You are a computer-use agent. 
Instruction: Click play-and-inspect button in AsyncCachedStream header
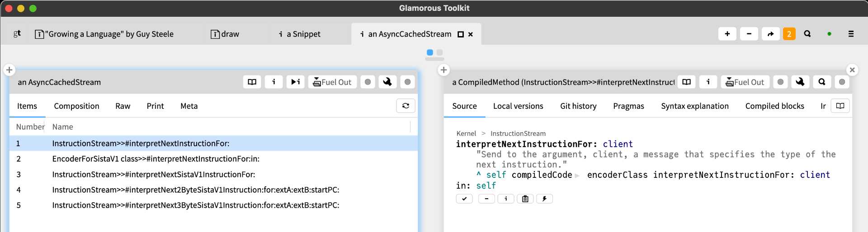(295, 82)
